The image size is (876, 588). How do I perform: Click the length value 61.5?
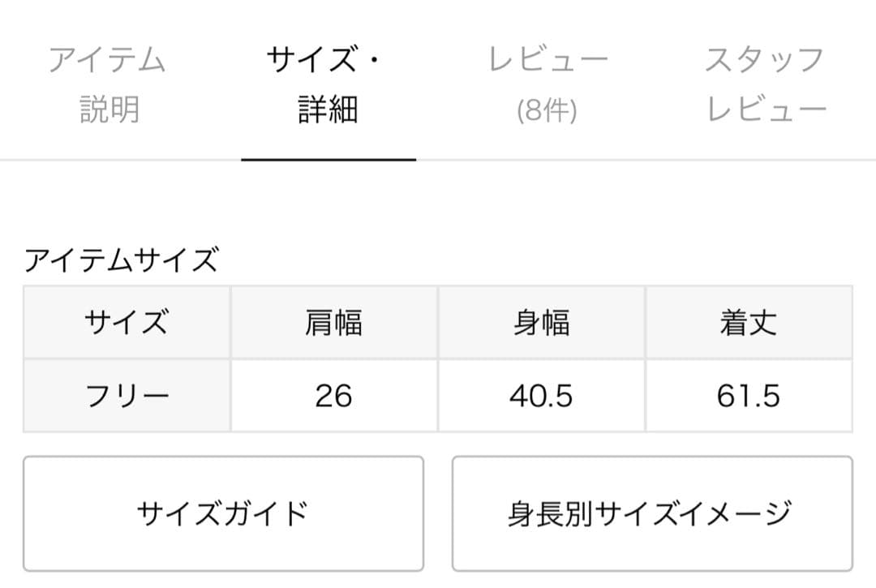coord(750,395)
